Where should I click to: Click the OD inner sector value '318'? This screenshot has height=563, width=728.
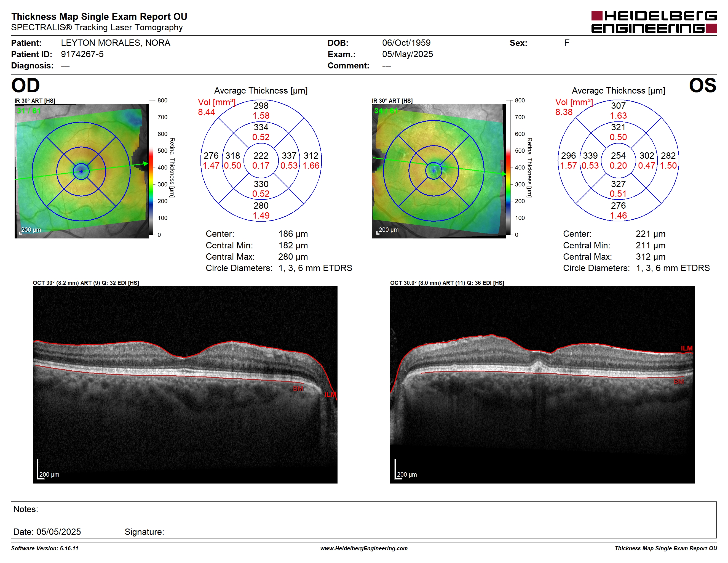[232, 155]
